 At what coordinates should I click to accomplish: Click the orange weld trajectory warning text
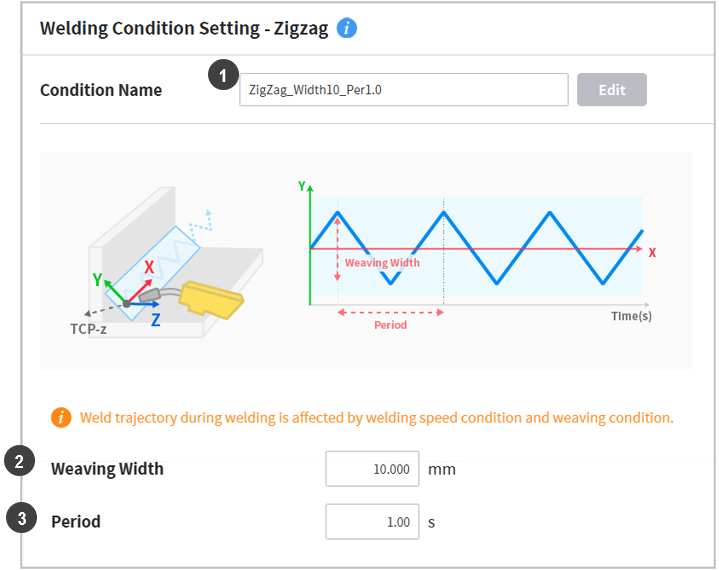(x=376, y=417)
